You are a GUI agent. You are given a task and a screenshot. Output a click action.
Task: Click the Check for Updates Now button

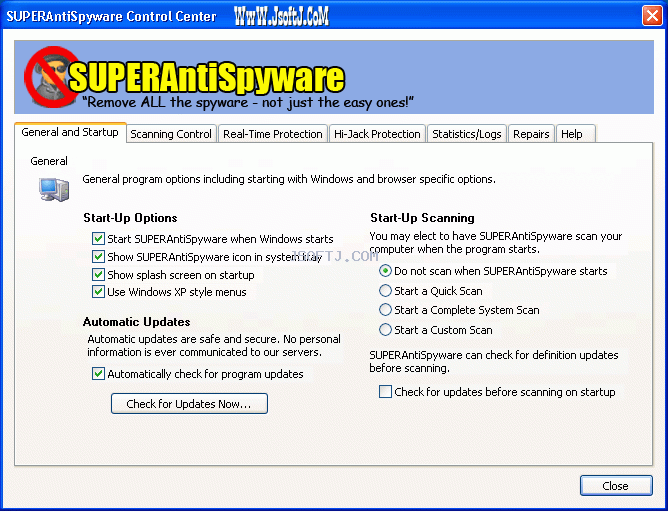tap(189, 403)
